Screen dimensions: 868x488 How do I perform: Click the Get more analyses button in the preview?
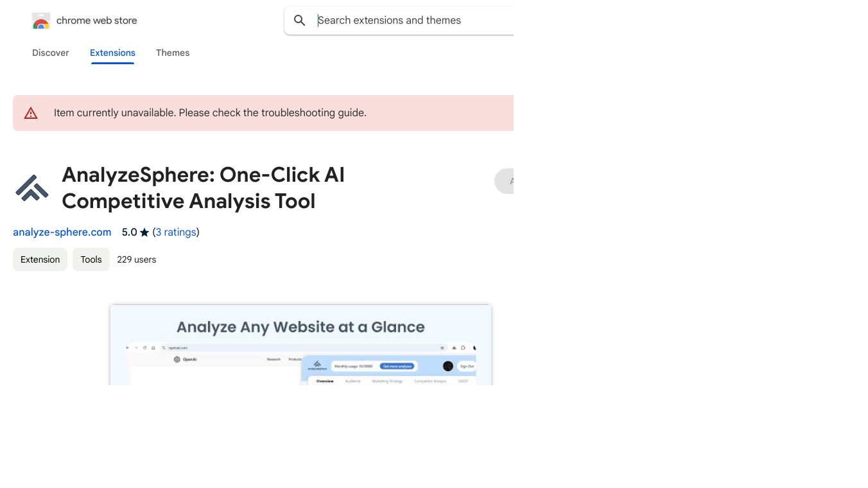[x=397, y=366]
